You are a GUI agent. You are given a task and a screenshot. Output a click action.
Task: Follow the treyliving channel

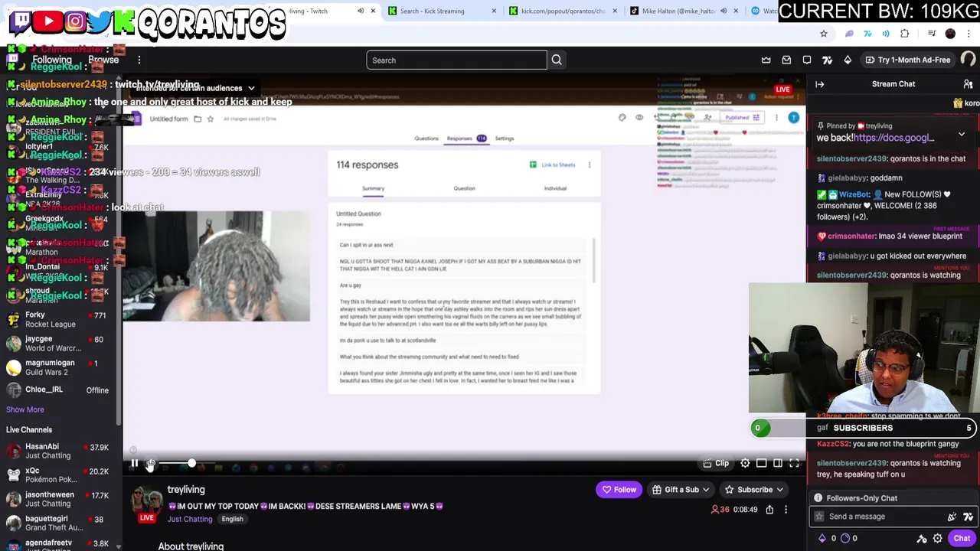[x=619, y=490]
